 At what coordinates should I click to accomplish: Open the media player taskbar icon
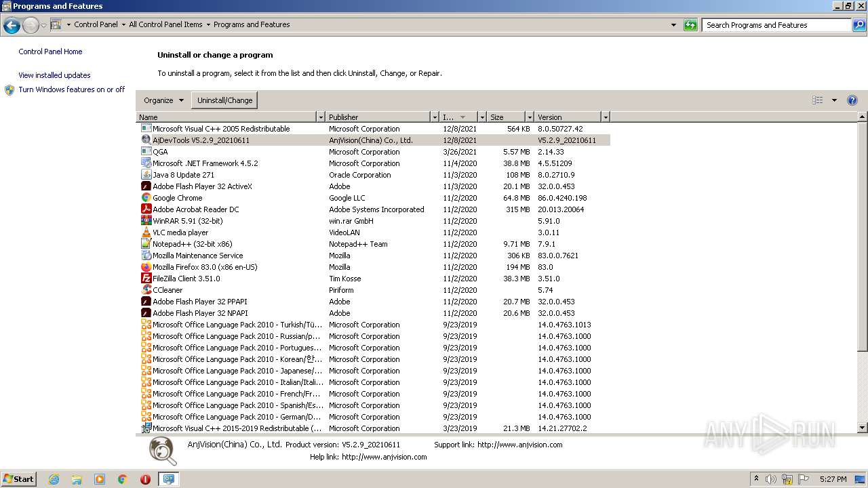coord(100,479)
